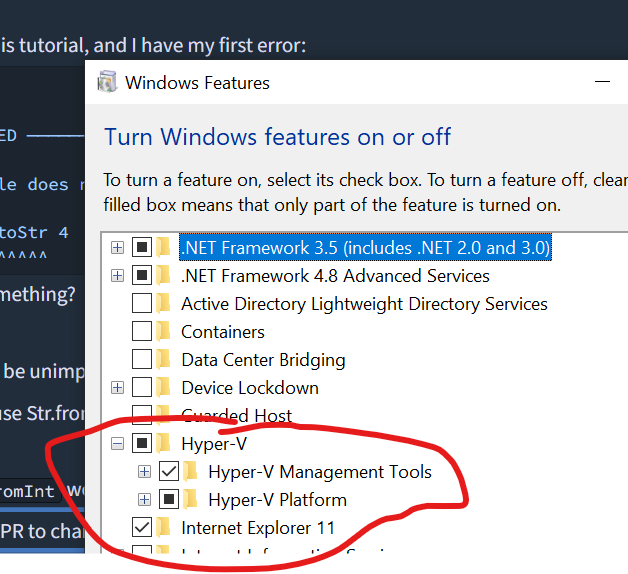Select the 'Hyper-V Platform' label

[x=277, y=500]
